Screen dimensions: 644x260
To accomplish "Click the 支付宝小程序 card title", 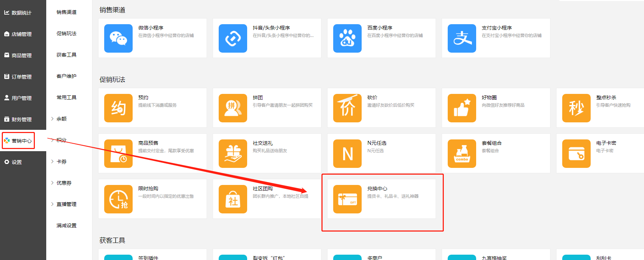I will 497,28.
